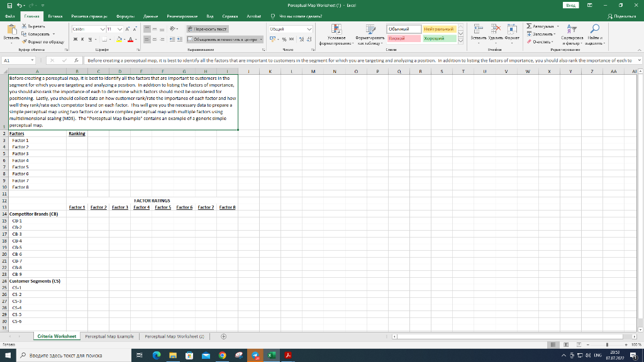
Task: Switch to the Данные ribbon tab
Action: (x=151, y=16)
